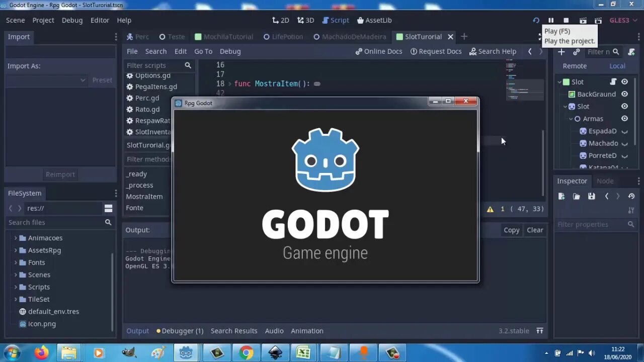This screenshot has width=644, height=362.
Task: Add a new node with the plus icon
Action: click(561, 52)
